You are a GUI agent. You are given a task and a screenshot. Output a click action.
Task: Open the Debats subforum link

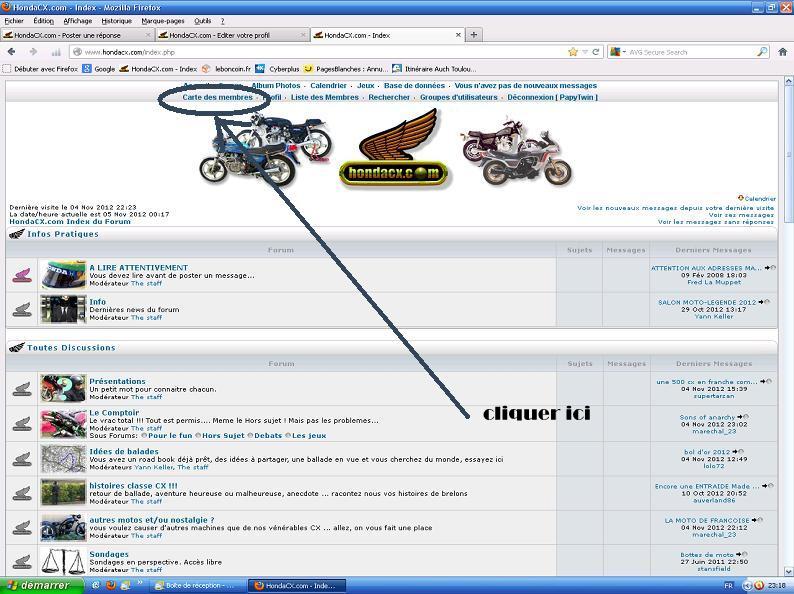pos(268,435)
